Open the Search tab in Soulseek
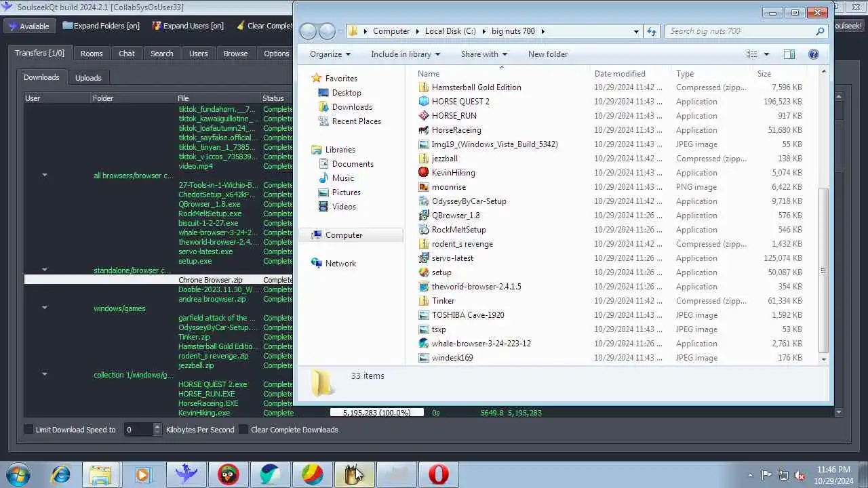Image resolution: width=868 pixels, height=488 pixels. point(161,54)
